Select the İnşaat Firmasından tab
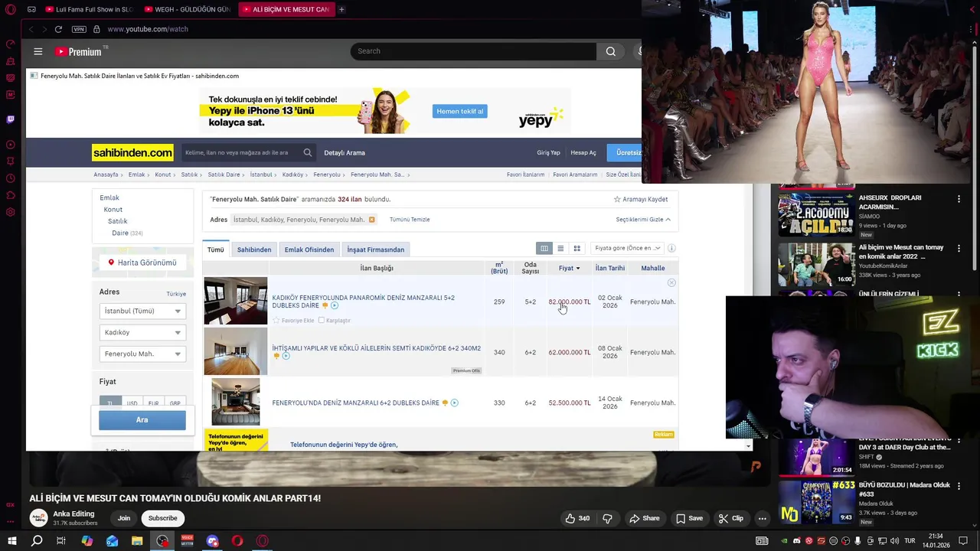 [375, 249]
